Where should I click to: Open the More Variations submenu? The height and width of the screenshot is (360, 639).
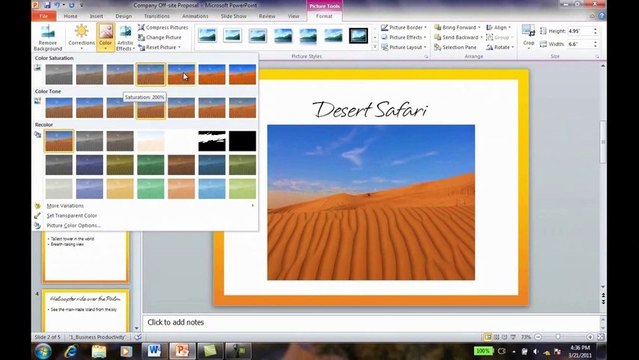[145, 205]
